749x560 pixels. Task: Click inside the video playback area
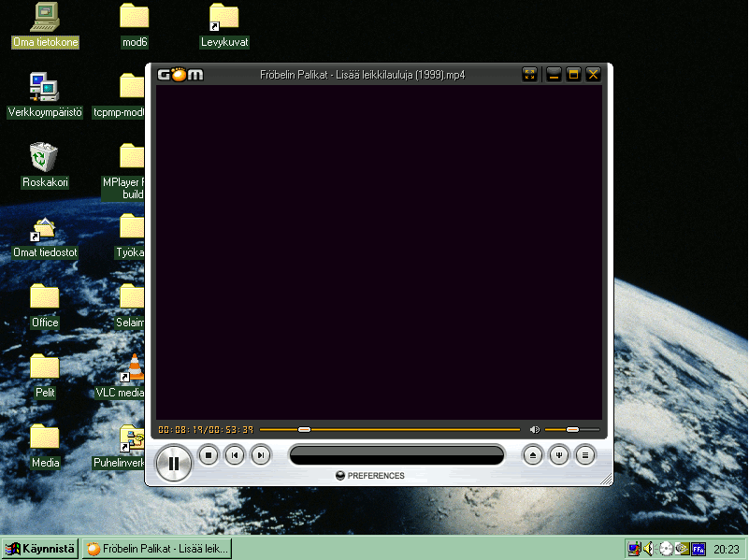tap(379, 253)
